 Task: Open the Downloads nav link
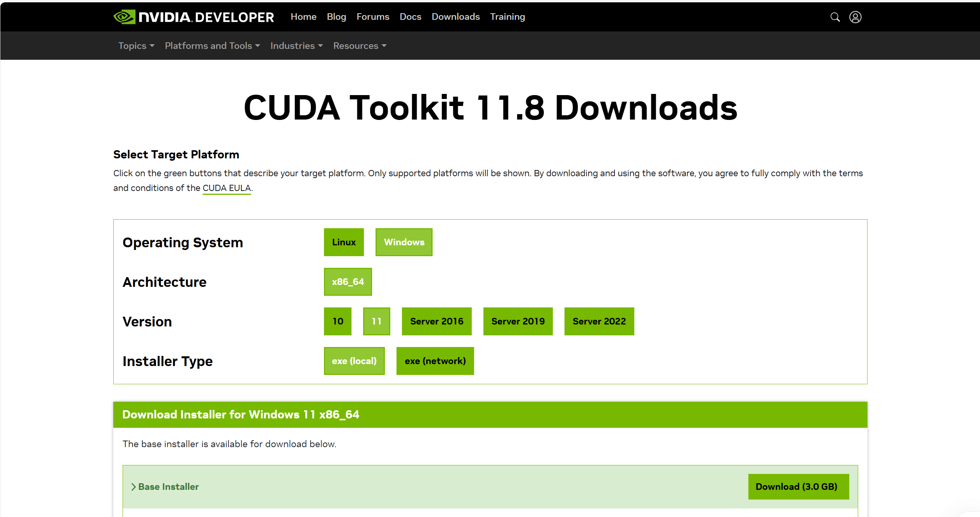(455, 17)
